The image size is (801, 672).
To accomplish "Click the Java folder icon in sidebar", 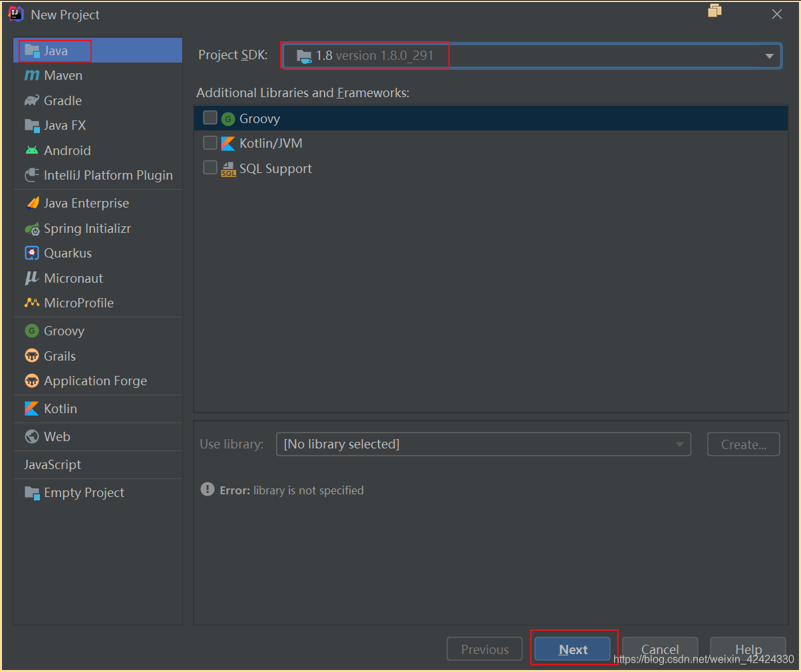I will tap(32, 51).
